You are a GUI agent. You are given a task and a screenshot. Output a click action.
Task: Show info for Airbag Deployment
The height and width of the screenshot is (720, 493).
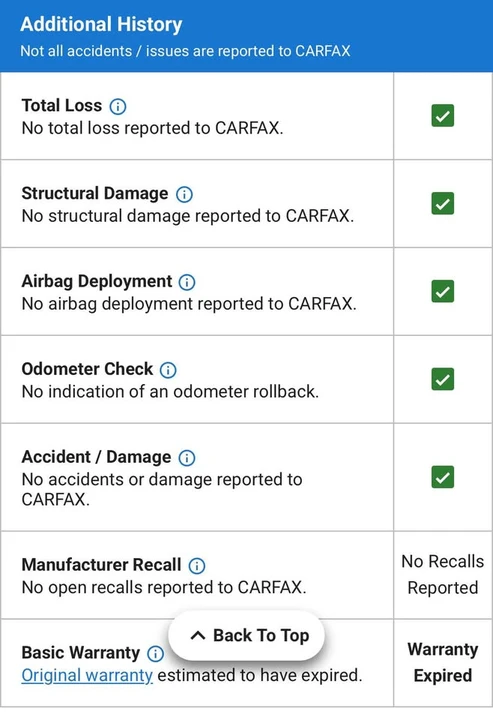187,282
